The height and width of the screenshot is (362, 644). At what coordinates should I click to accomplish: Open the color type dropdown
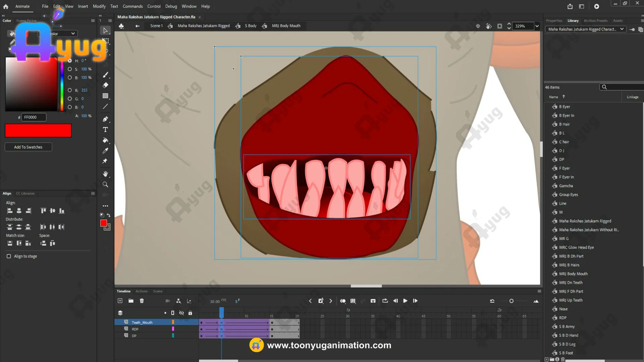pyautogui.click(x=73, y=34)
